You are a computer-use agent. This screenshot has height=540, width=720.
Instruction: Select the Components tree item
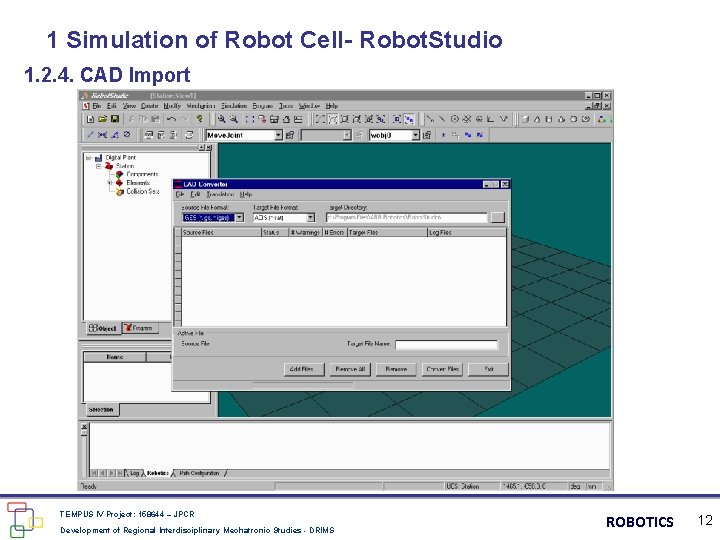point(142,174)
